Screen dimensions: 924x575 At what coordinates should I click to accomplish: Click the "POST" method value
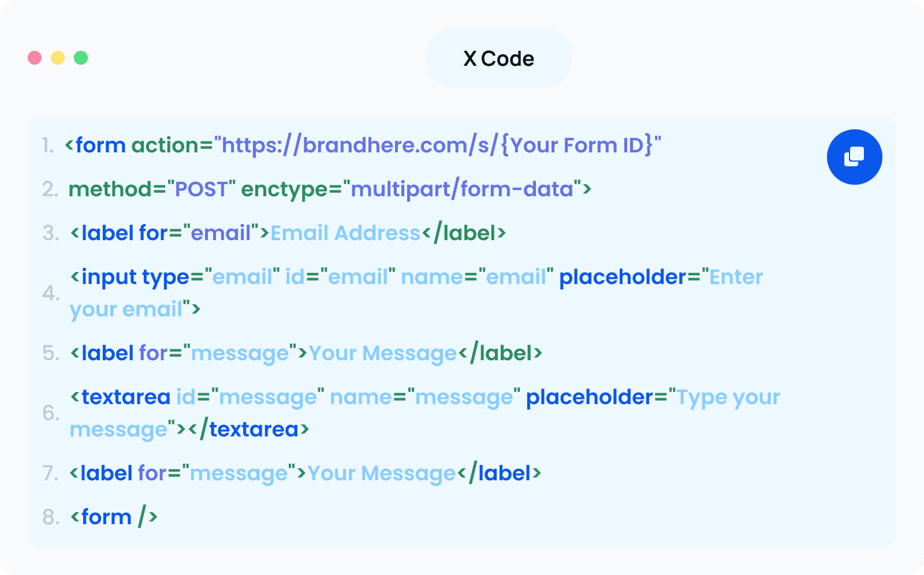point(201,189)
